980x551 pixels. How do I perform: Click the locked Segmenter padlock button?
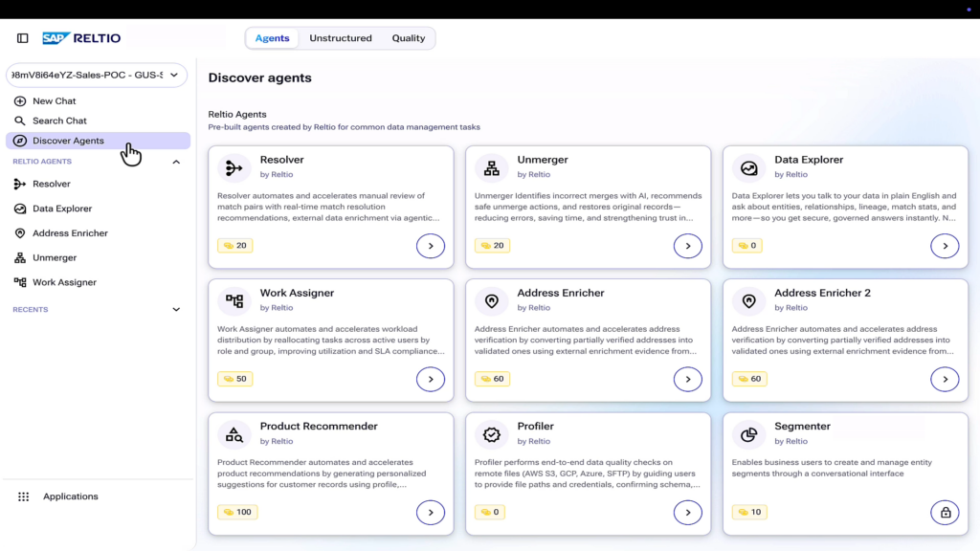click(x=945, y=513)
